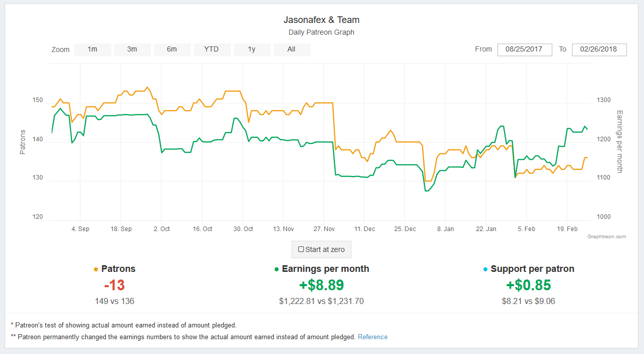Edit the To date field
The image size is (644, 354).
[x=600, y=49]
